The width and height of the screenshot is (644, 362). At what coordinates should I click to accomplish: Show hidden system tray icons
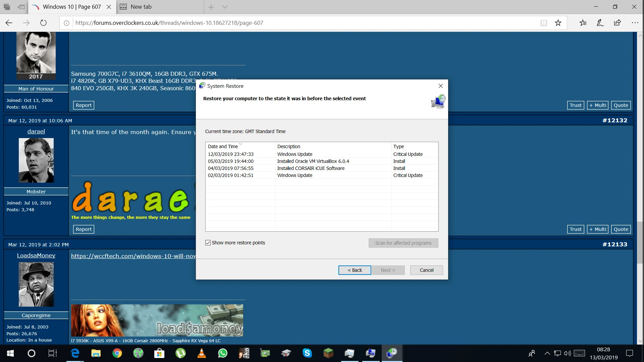pos(547,353)
